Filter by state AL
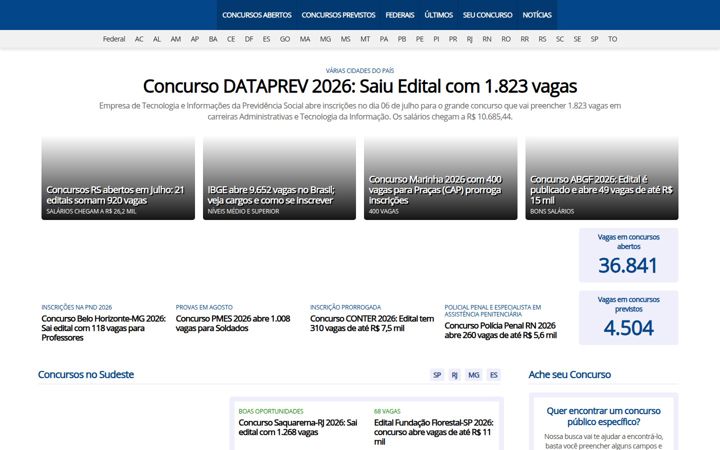 157,39
